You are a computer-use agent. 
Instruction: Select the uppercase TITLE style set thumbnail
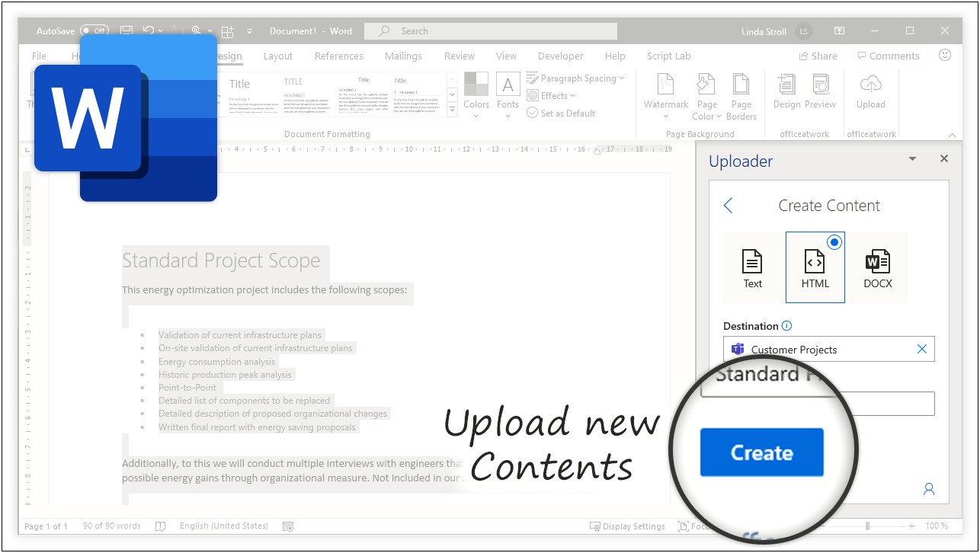tap(308, 94)
